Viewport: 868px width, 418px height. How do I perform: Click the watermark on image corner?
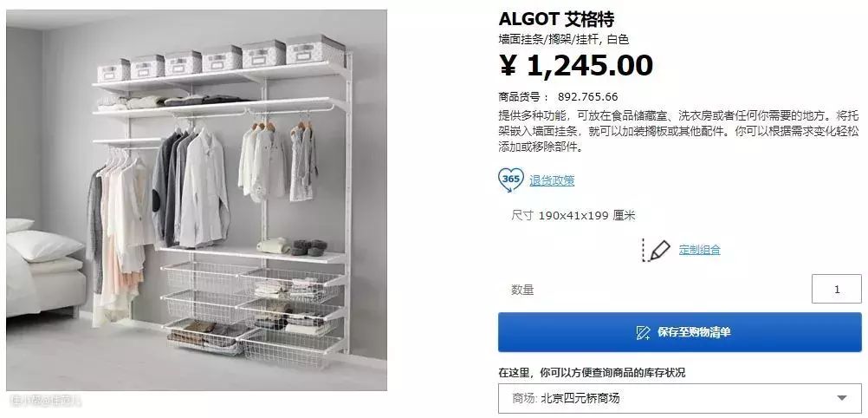click(46, 399)
